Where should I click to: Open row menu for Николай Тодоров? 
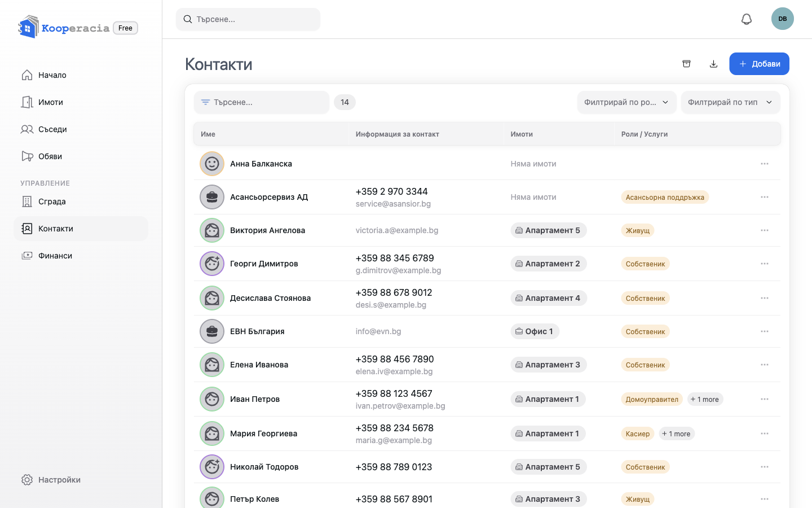tap(765, 467)
